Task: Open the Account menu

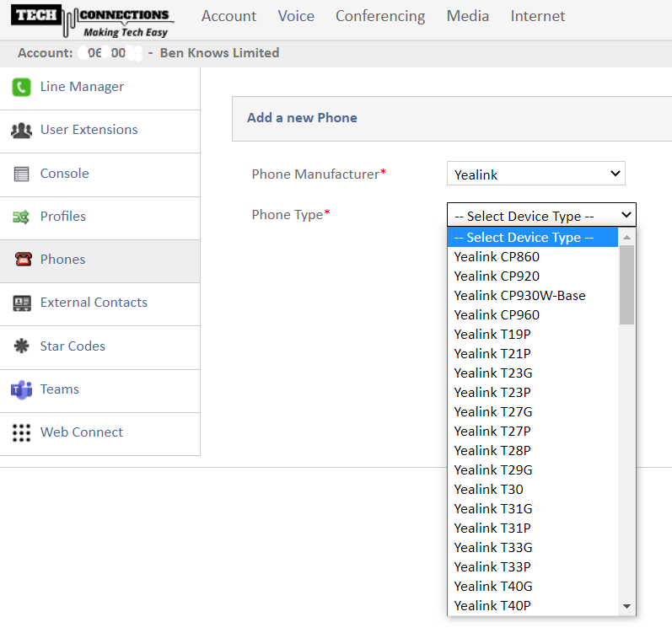Action: (x=228, y=16)
